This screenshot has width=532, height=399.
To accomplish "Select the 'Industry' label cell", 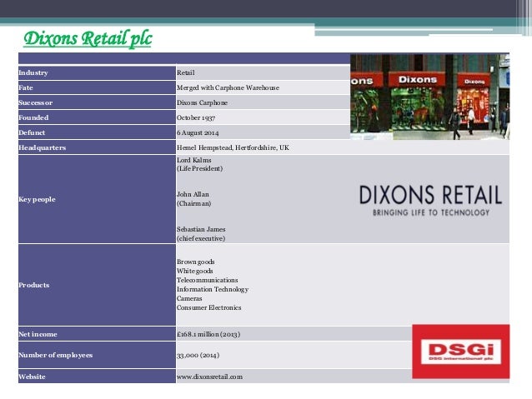I will point(97,72).
